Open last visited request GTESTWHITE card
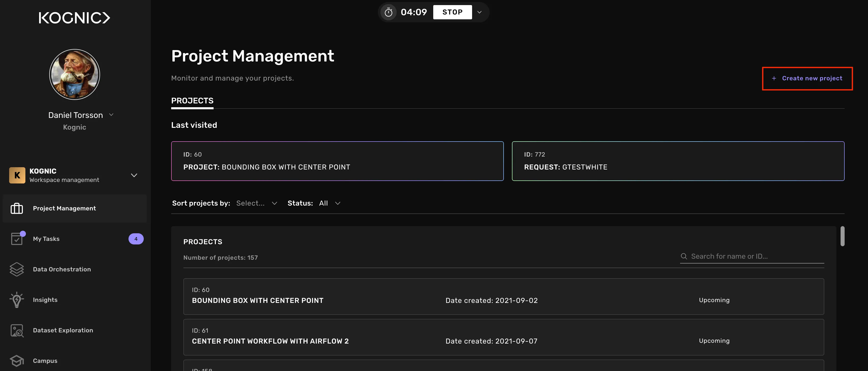The height and width of the screenshot is (371, 868). (x=678, y=161)
